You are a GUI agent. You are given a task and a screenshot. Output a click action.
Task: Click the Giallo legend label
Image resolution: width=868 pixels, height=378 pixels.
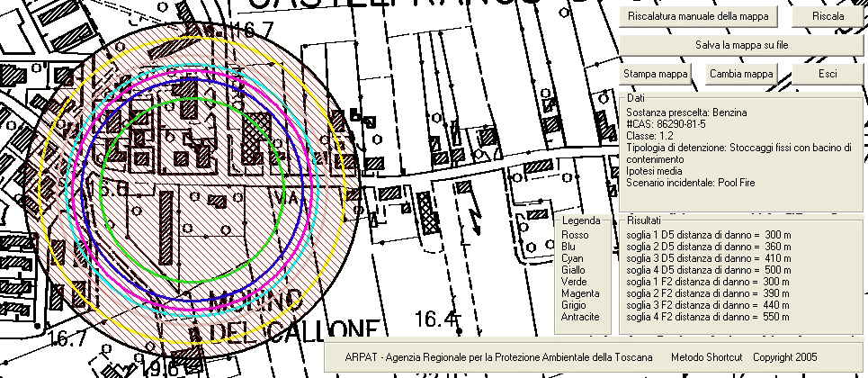[x=573, y=270]
